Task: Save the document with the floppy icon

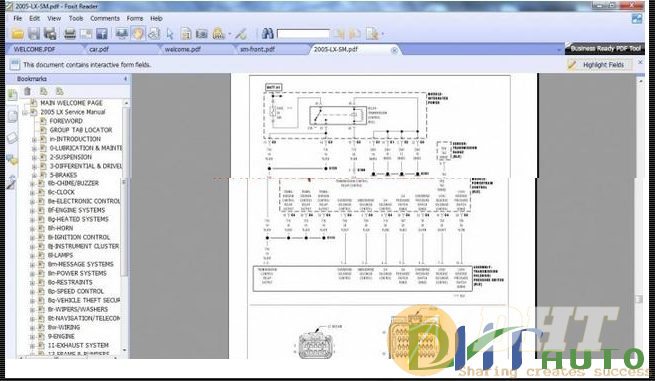Action: point(34,34)
